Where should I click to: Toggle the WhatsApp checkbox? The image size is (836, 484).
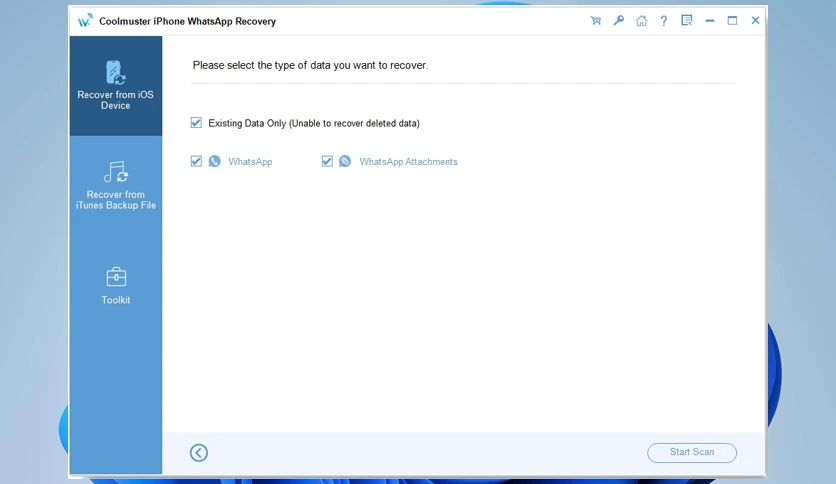coord(196,161)
